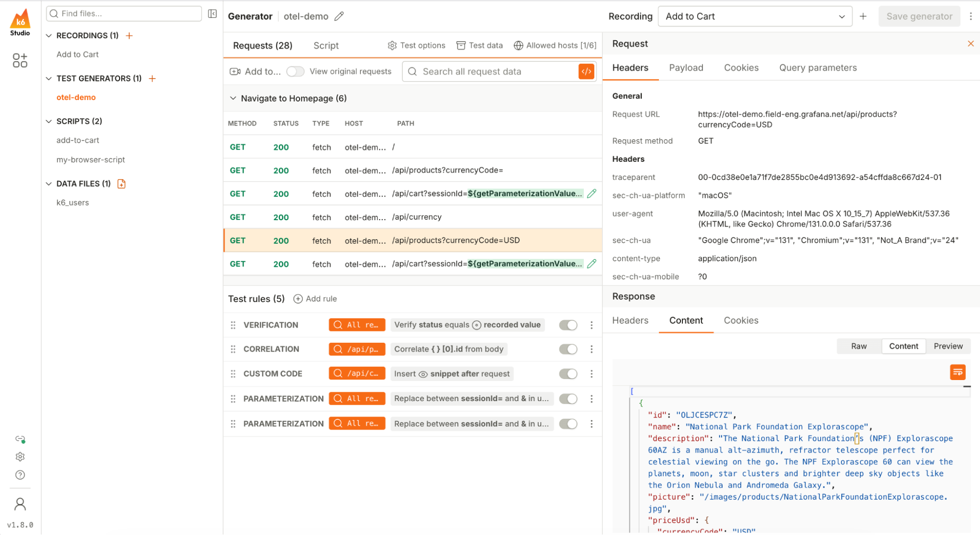980x535 pixels.
Task: Open the user profile icon
Action: click(x=20, y=504)
